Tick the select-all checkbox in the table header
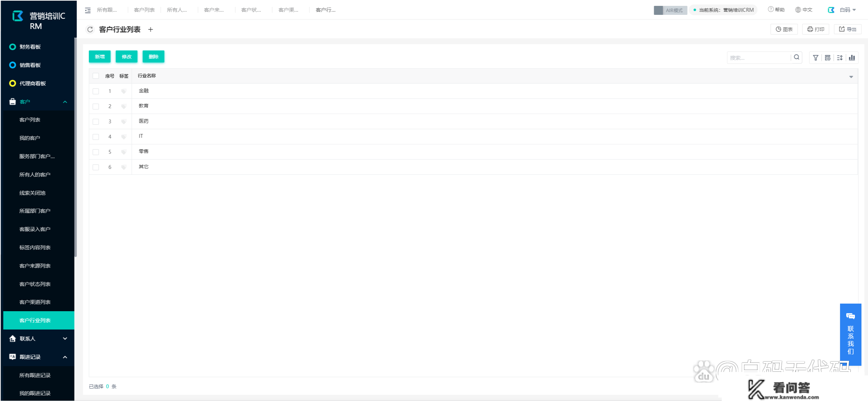868x401 pixels. [x=96, y=76]
